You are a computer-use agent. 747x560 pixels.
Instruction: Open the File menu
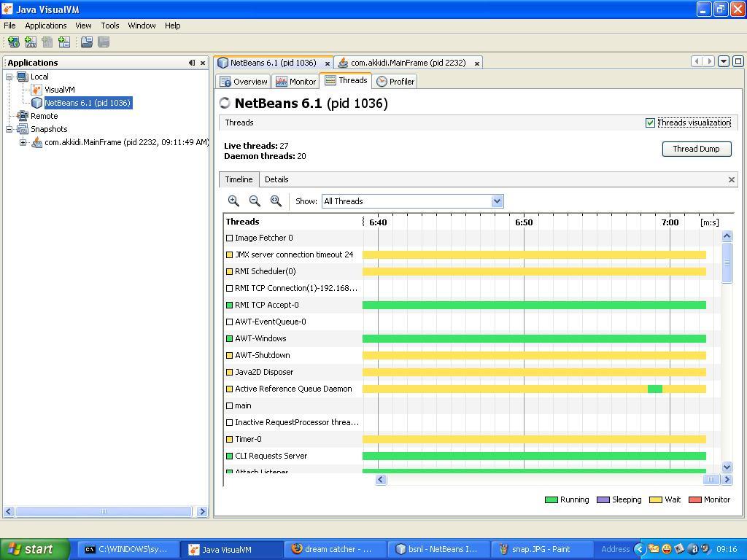pyautogui.click(x=9, y=26)
